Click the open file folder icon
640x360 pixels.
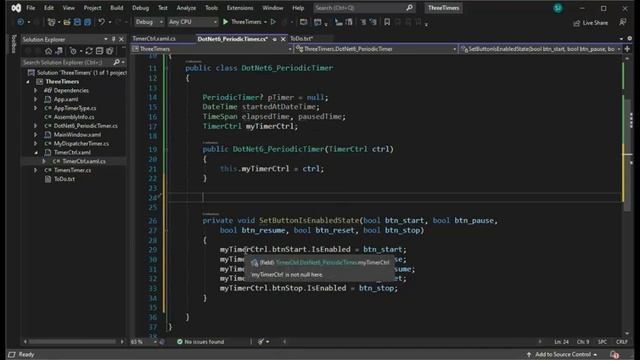[x=67, y=22]
